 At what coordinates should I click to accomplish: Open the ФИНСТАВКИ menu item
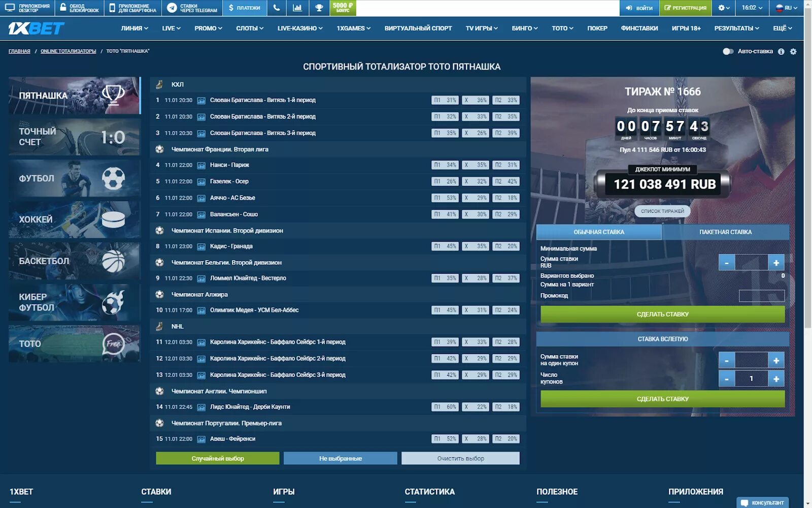(639, 28)
